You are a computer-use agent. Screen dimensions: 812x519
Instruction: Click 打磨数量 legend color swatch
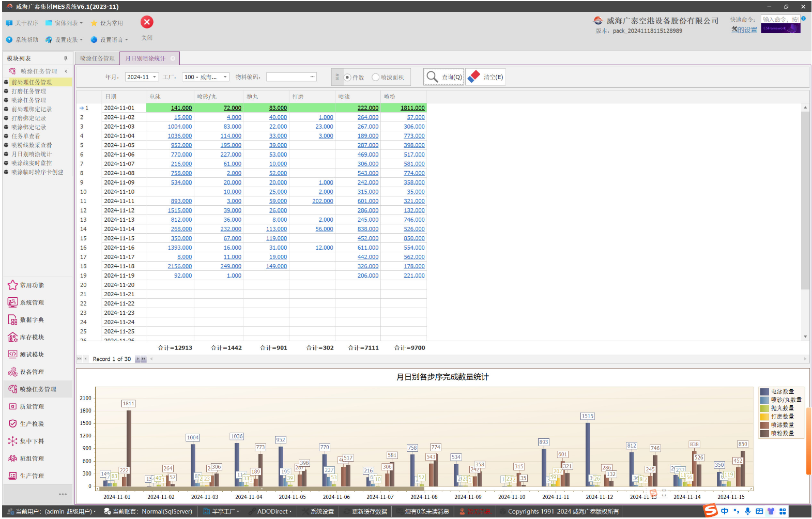pyautogui.click(x=764, y=417)
